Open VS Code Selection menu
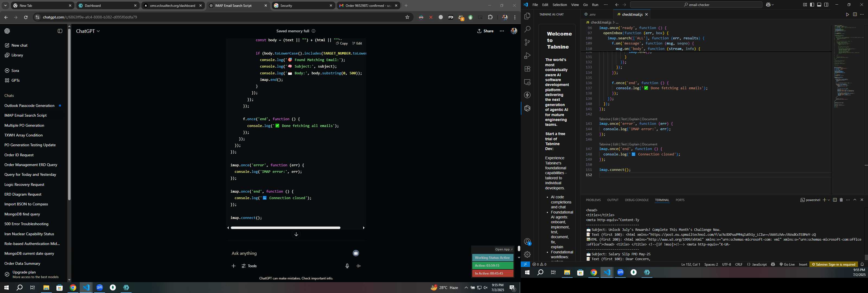 (559, 5)
